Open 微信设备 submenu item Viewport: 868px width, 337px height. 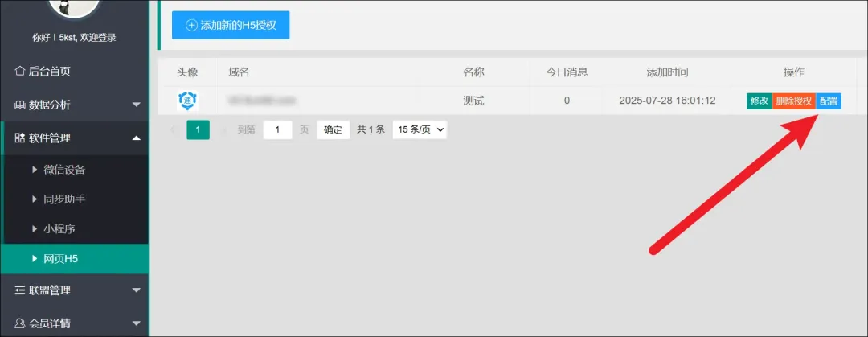click(74, 170)
